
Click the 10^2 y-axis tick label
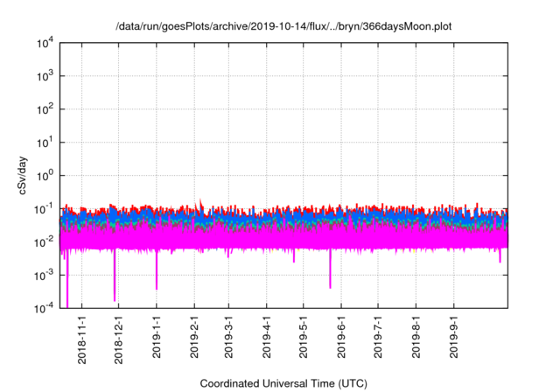(45, 109)
